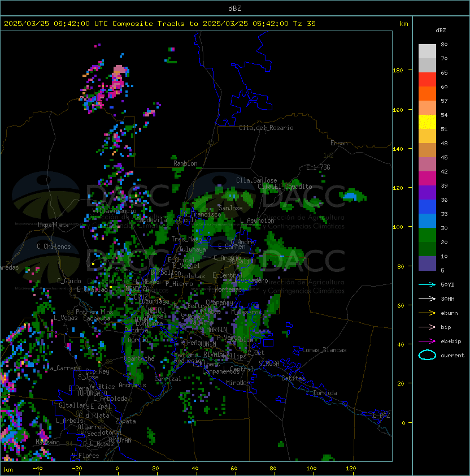Click the 'current' legend label

[x=452, y=356]
